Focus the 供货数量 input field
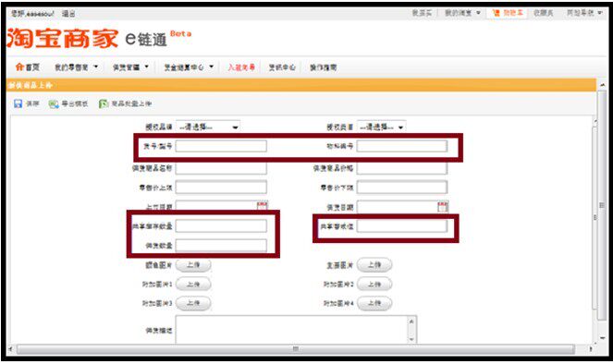Viewport: 613px width, 364px height. (x=221, y=245)
